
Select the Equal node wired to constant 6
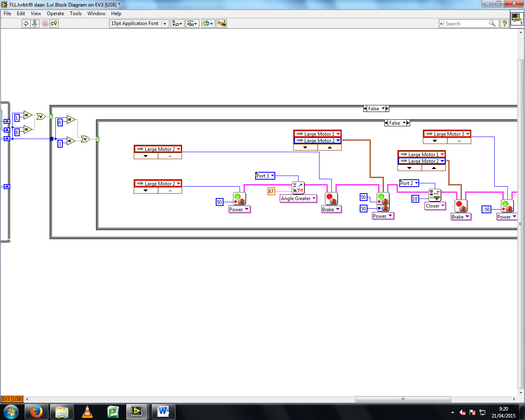[x=71, y=120]
